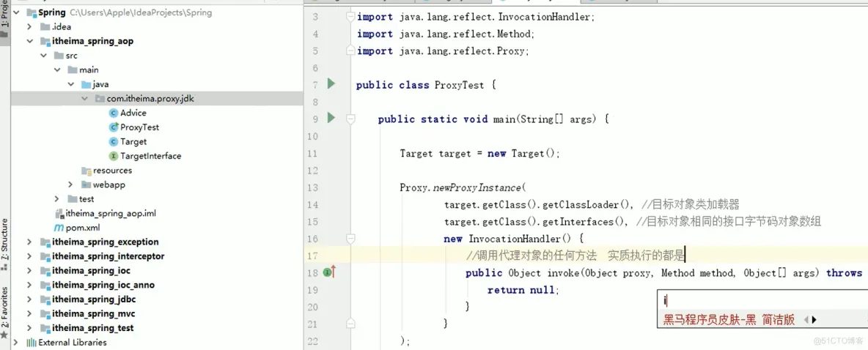Click run gutter icon beside class ProxyTest

coord(331,84)
